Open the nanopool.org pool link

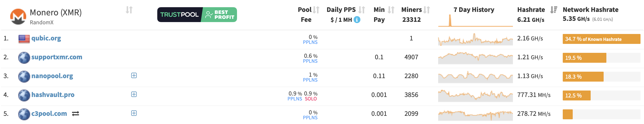point(52,76)
